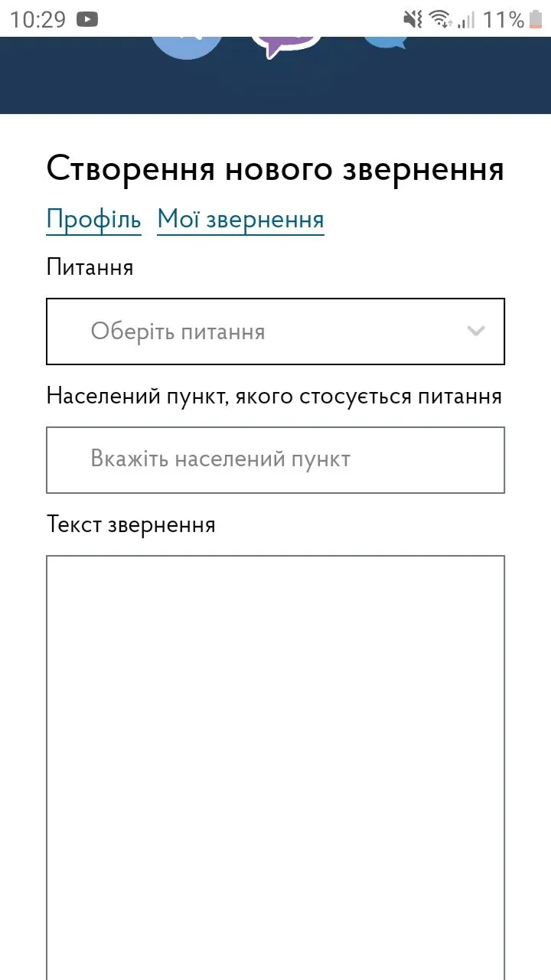Go to Мої звернення
Image resolution: width=551 pixels, height=980 pixels.
coord(240,220)
